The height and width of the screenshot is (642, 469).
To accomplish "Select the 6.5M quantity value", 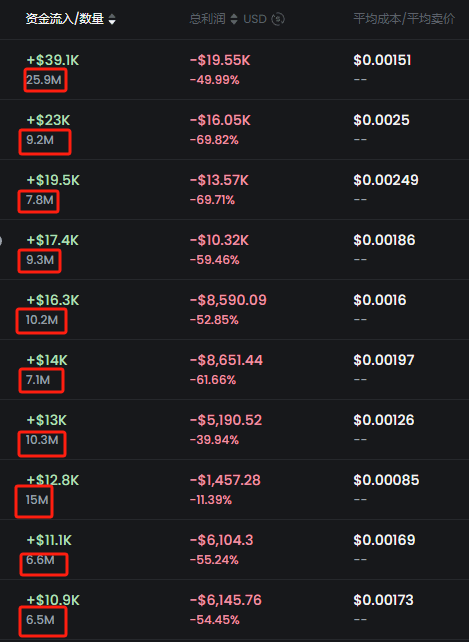I will [40, 619].
